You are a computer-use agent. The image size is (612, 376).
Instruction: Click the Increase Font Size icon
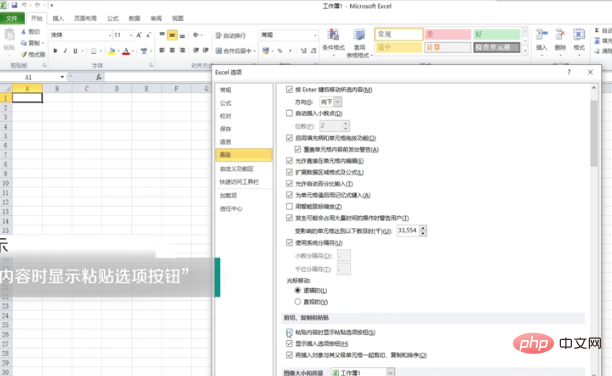coord(139,35)
